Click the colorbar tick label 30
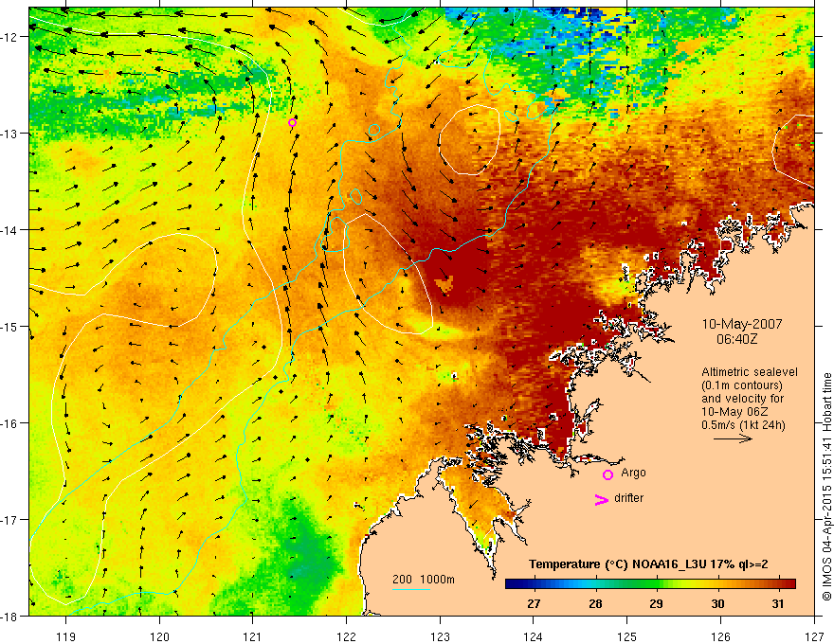Viewport: 834px width, 644px height. [x=718, y=603]
